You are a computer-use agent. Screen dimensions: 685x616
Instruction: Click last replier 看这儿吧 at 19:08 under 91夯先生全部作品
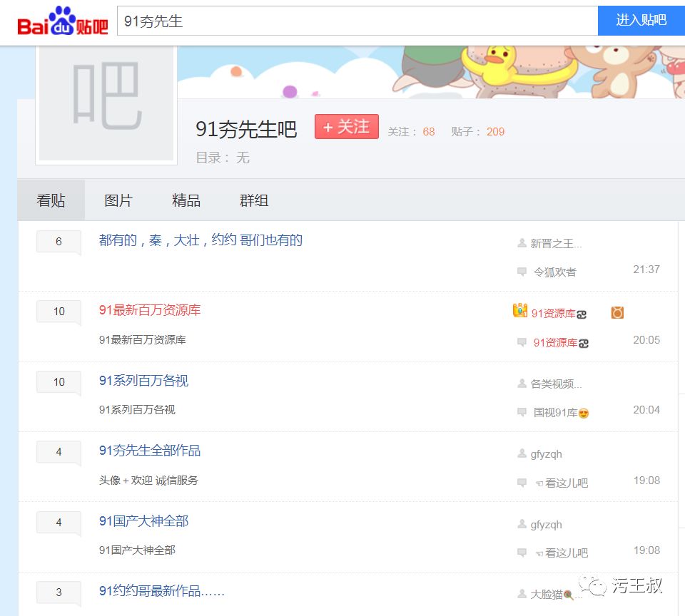[562, 483]
